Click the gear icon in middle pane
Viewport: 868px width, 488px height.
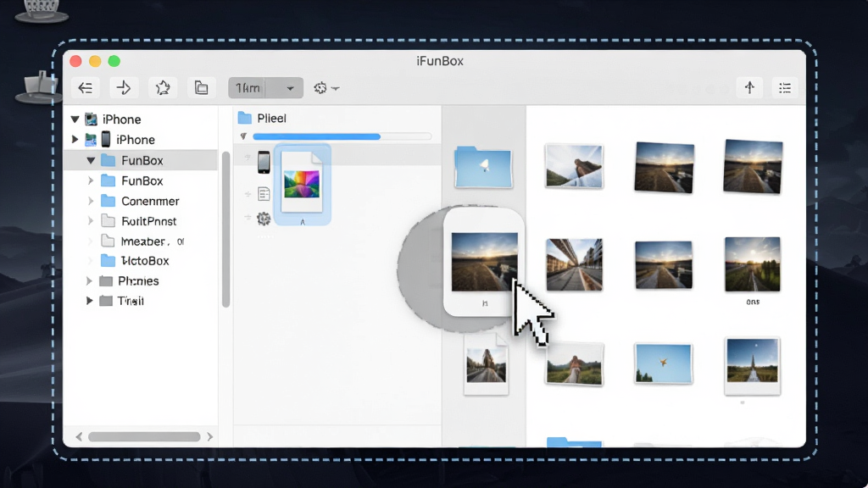[x=264, y=219]
